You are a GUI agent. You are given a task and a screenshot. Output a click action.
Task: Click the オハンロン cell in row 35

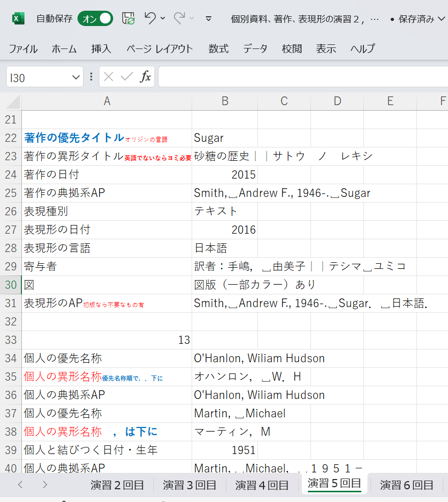pos(225,376)
